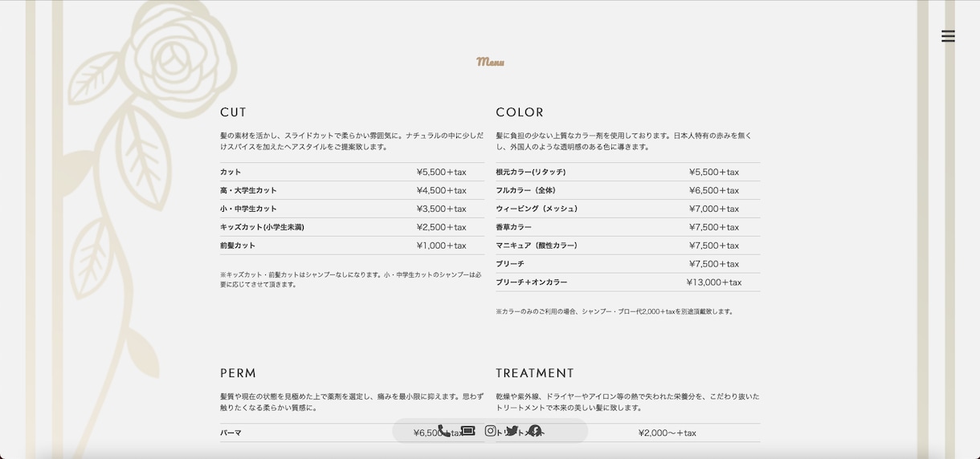Click the キッズカット(小学生未満) row

pyautogui.click(x=352, y=227)
